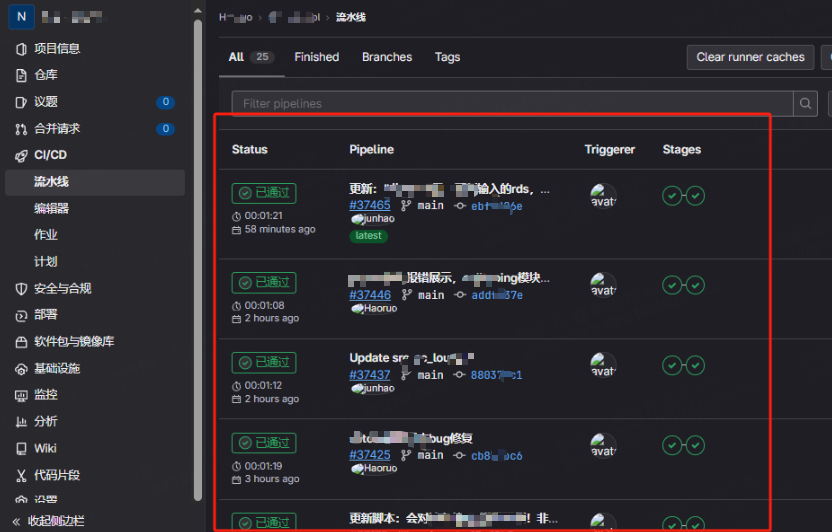Click 已通过 status badge of #37437
The height and width of the screenshot is (532, 832).
264,363
